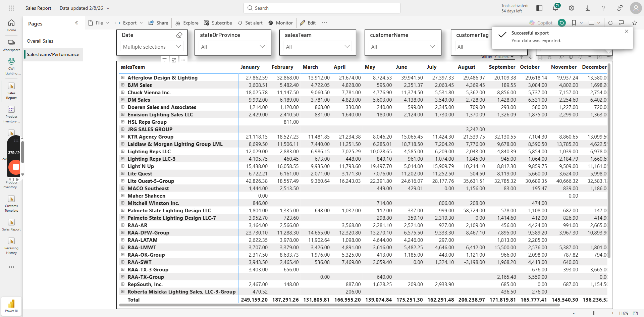This screenshot has width=644, height=317.
Task: Click the refresh visuals icon
Action: click(610, 23)
